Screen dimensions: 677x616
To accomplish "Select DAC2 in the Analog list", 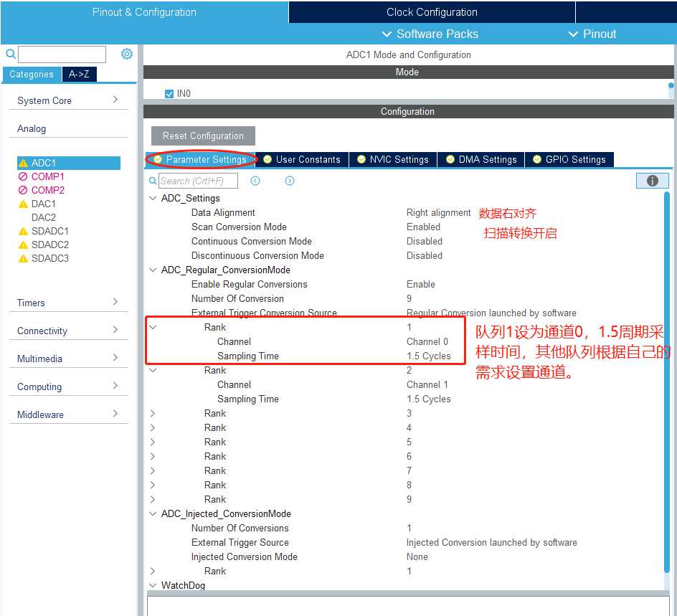I will [44, 217].
